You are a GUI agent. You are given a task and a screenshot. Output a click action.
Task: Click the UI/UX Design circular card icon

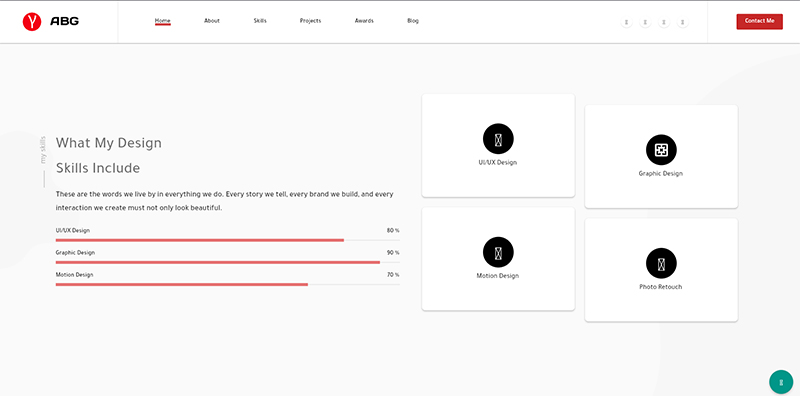coord(498,139)
